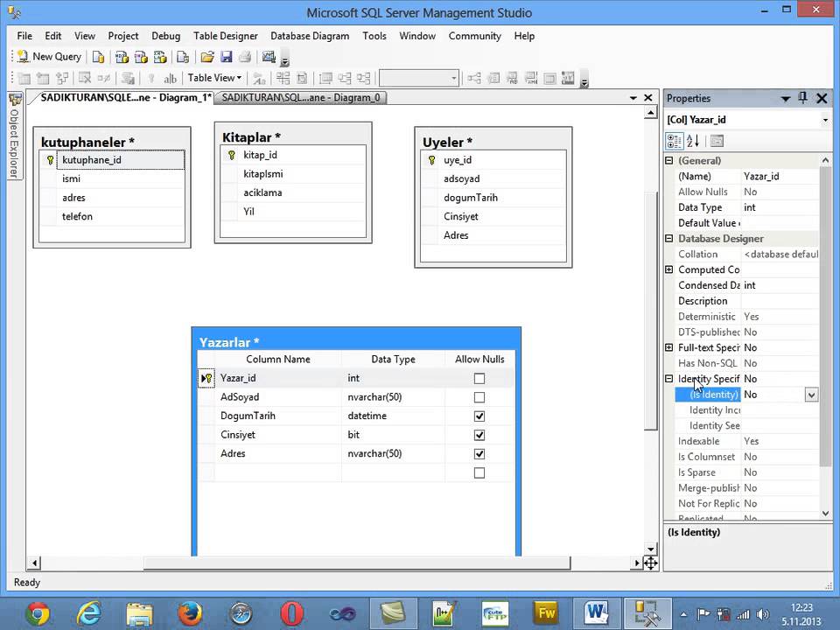
Task: Click the diagram vertical scrollbar down arrow
Action: coord(650,549)
